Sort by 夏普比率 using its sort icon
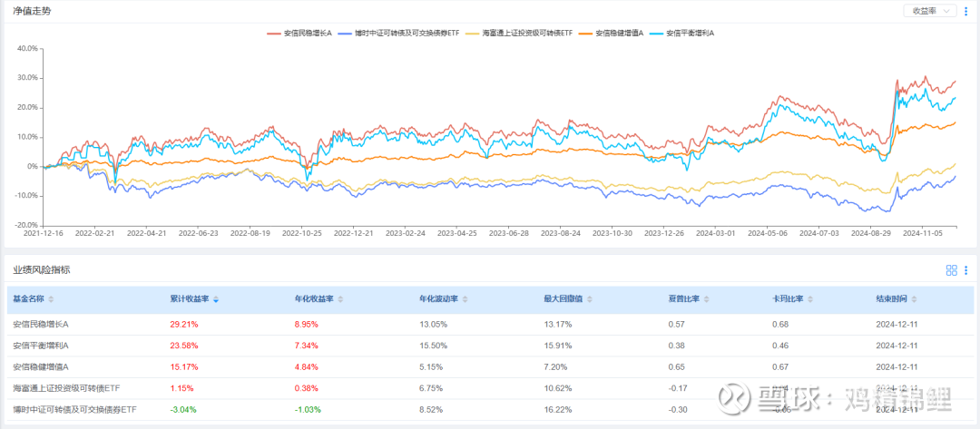Screen dimensions: 980x429 [706, 299]
